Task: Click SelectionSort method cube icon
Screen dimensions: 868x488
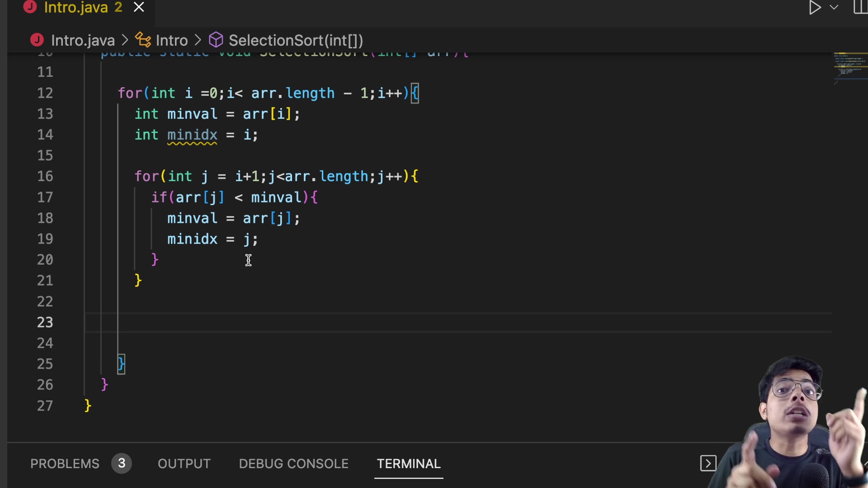Action: tap(216, 40)
